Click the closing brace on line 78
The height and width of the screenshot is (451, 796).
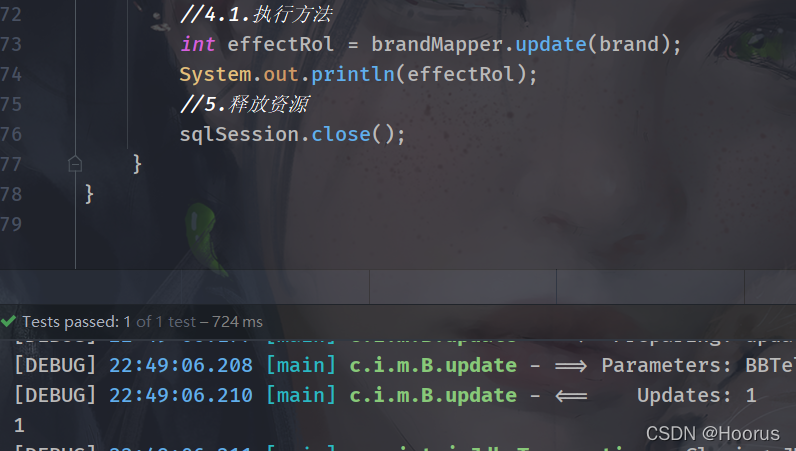(89, 194)
